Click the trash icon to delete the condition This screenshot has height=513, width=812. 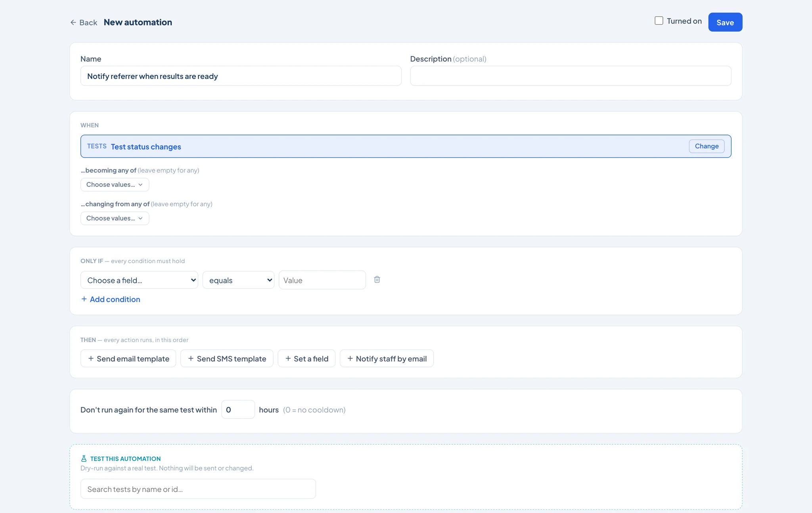377,280
